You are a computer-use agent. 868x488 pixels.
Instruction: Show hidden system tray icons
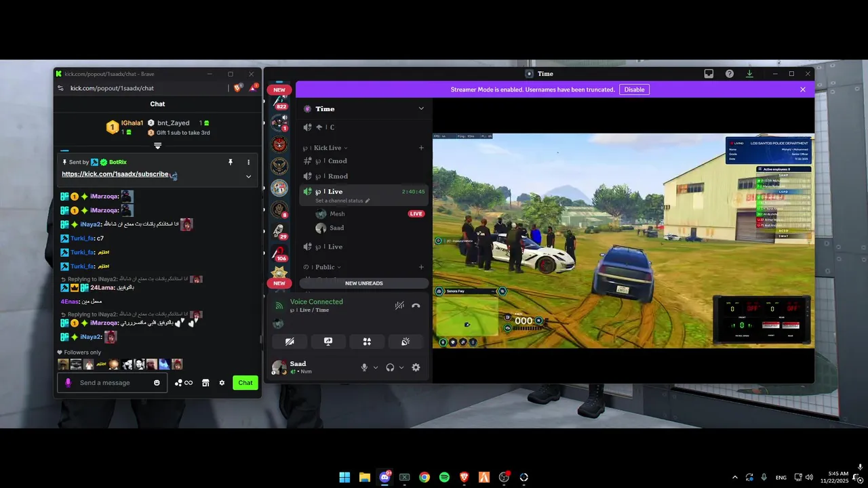point(735,477)
